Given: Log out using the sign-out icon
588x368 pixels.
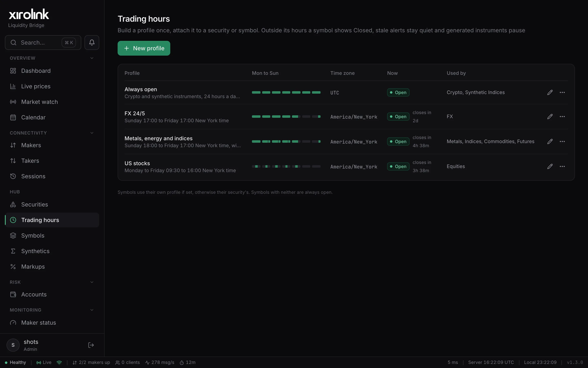Looking at the screenshot, I should click(91, 345).
